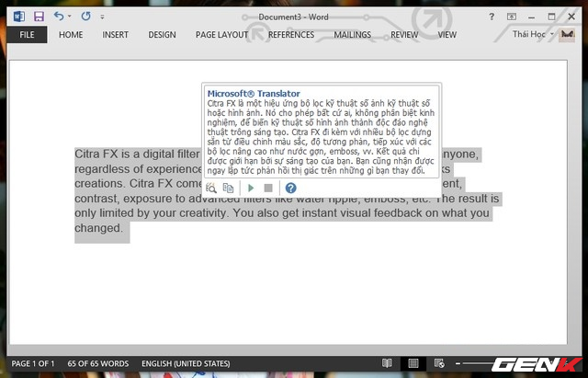
Task: Switch to Print Layout view
Action: point(413,363)
